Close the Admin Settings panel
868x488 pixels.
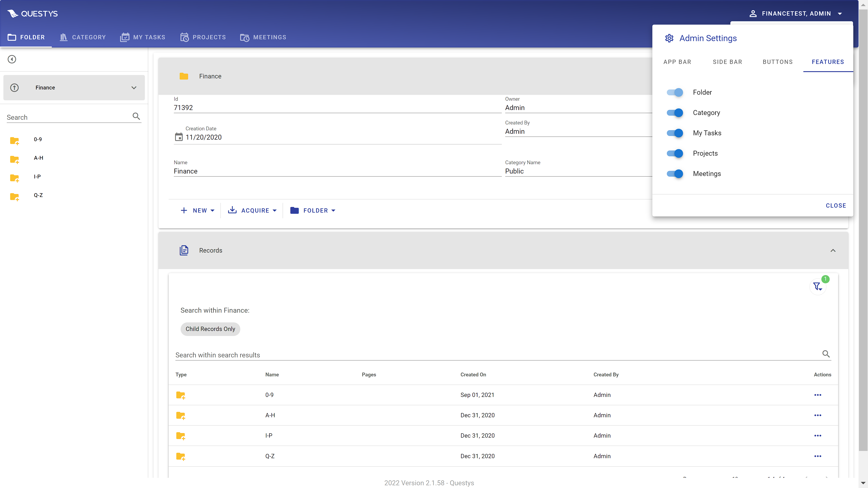point(836,205)
